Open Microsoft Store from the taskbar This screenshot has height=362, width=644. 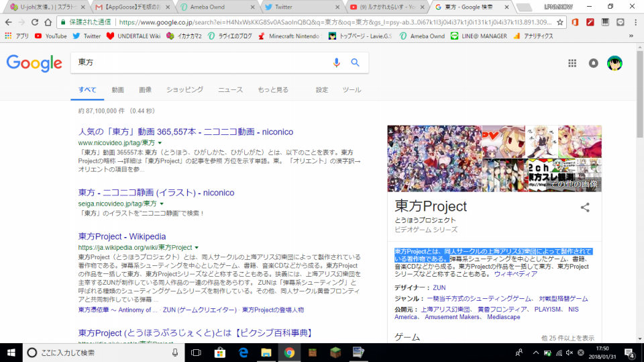point(220,353)
